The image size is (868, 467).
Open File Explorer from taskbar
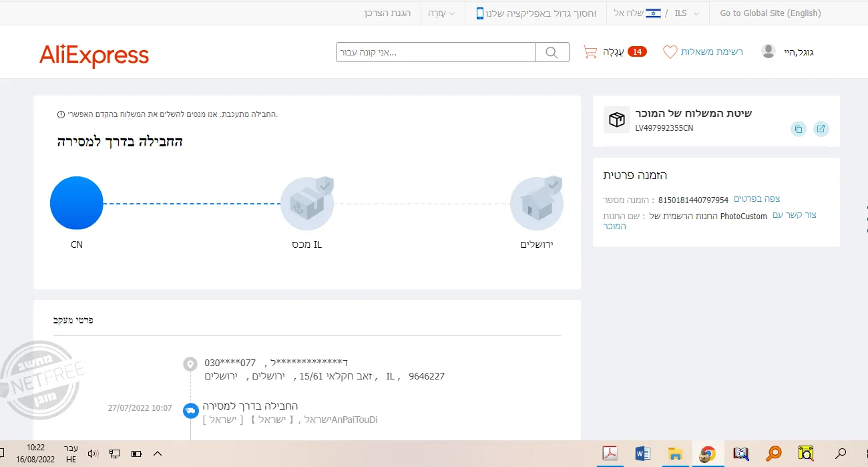[675, 454]
